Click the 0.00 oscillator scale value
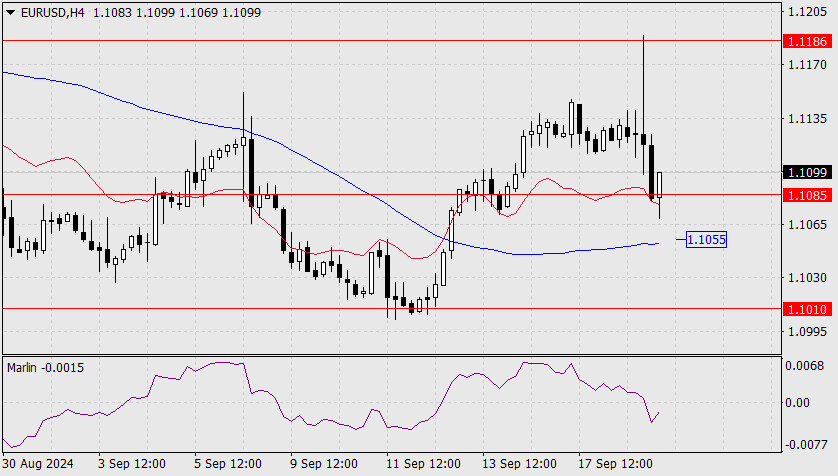Viewport: 838px width, 476px height. 797,403
